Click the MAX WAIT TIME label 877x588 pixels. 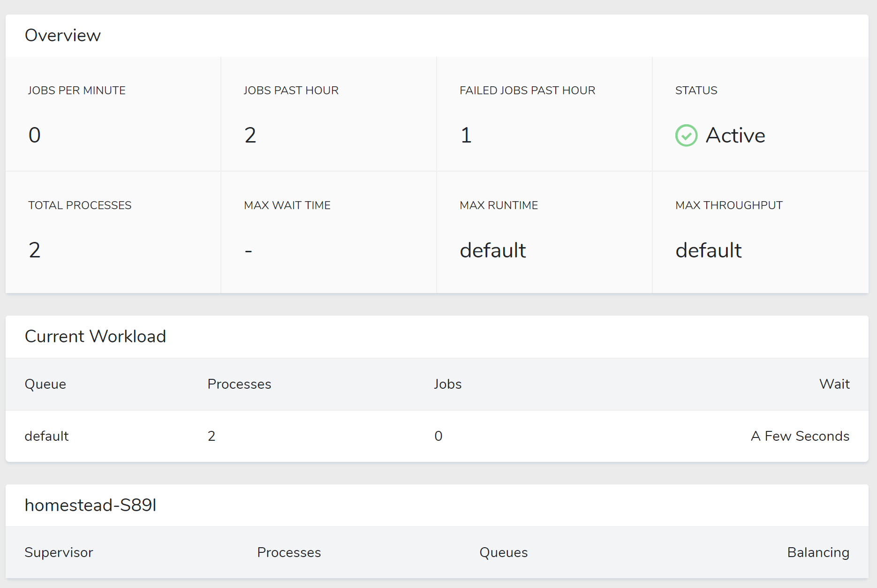coord(287,205)
